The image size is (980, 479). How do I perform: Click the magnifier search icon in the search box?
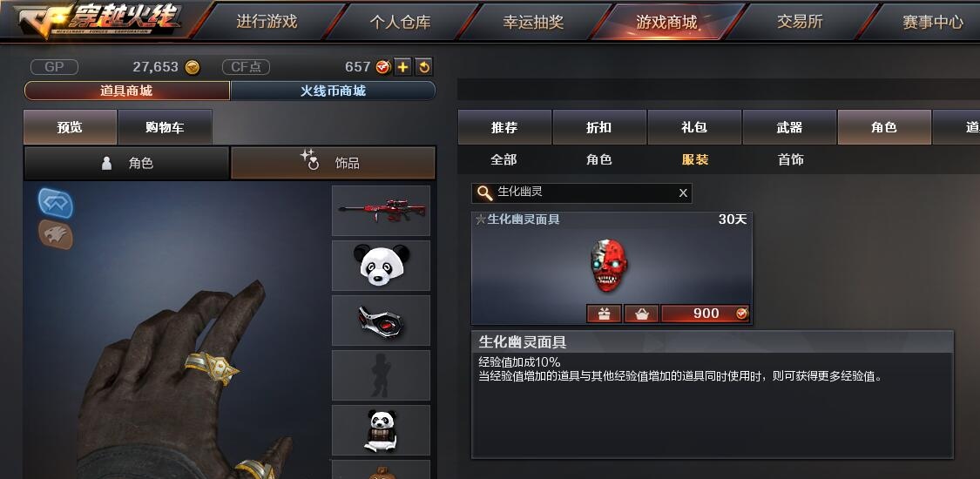coord(485,193)
